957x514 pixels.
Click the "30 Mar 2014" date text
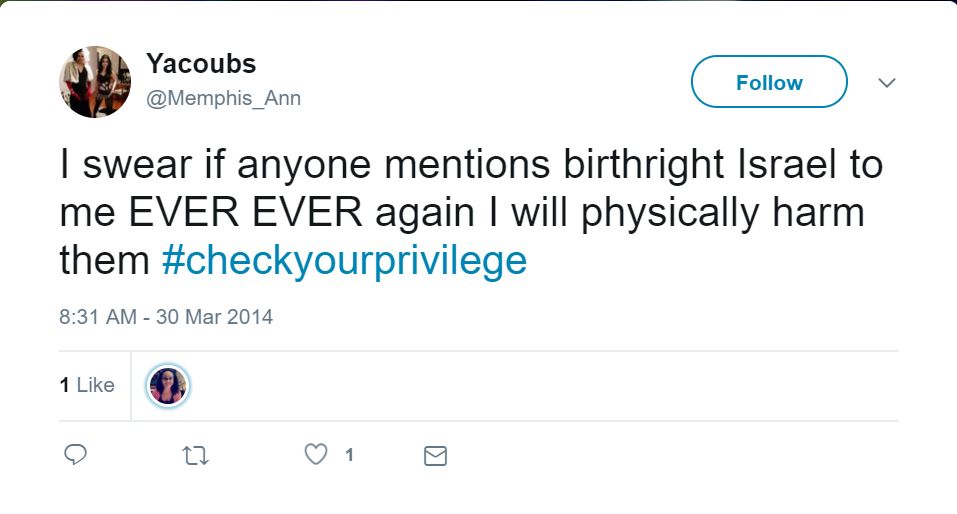pyautogui.click(x=215, y=317)
